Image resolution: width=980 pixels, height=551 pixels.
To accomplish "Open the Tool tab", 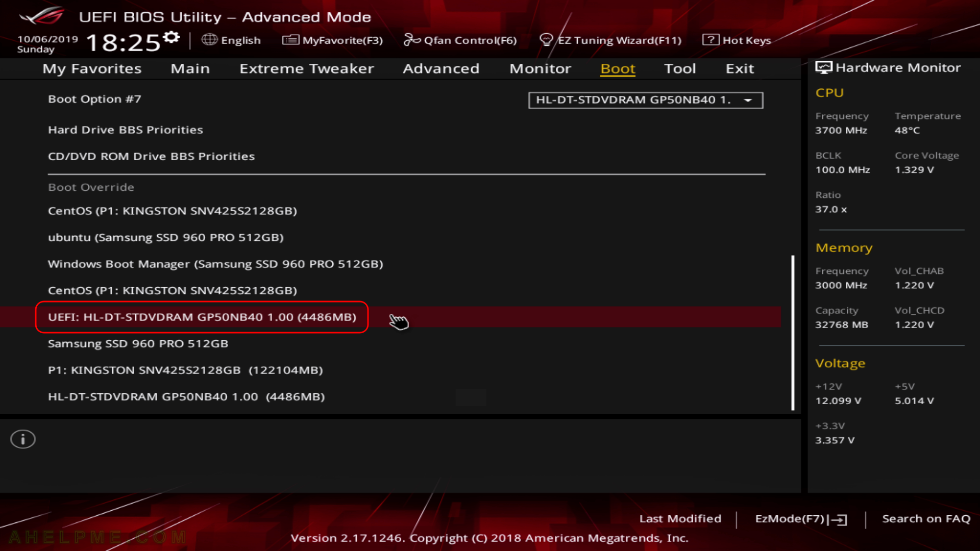I will [x=680, y=68].
